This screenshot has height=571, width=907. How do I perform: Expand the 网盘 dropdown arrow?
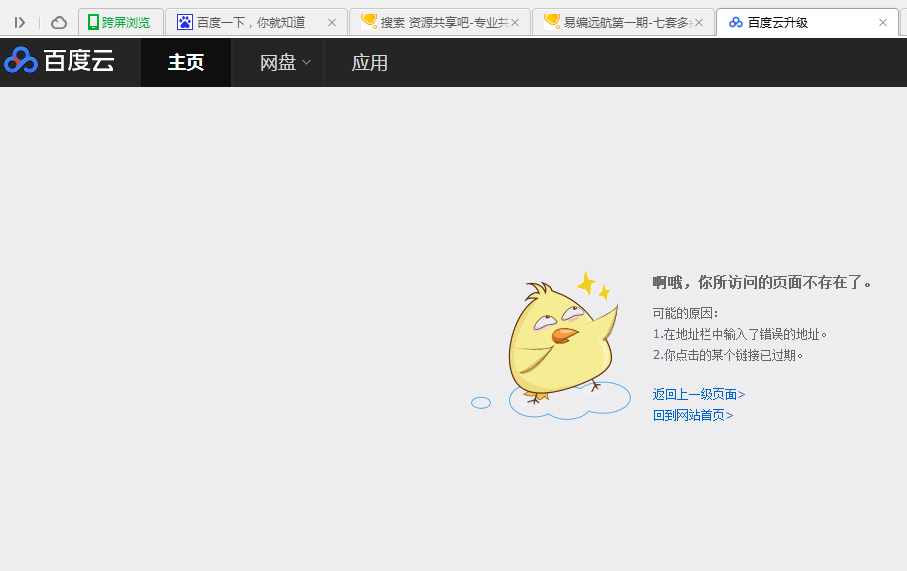307,62
